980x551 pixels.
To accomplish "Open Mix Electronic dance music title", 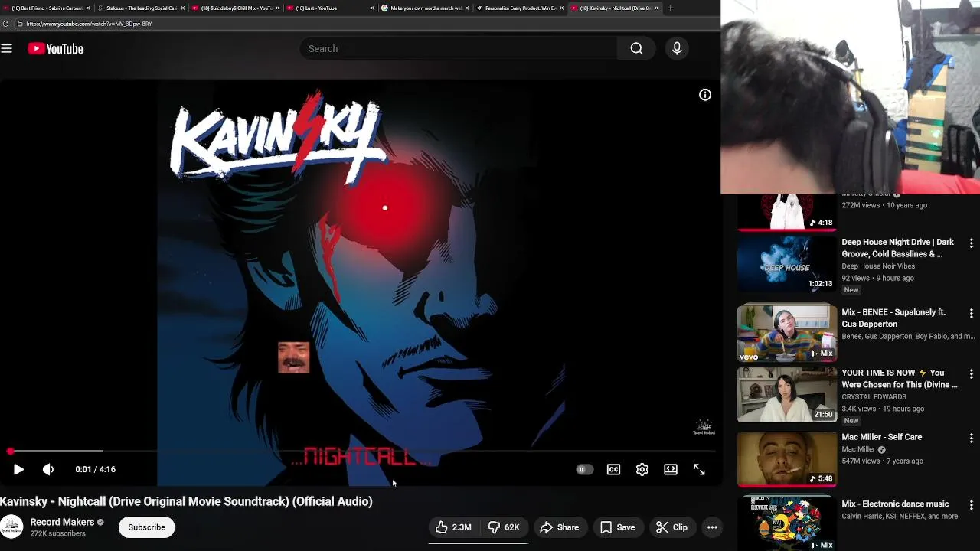I will click(895, 504).
